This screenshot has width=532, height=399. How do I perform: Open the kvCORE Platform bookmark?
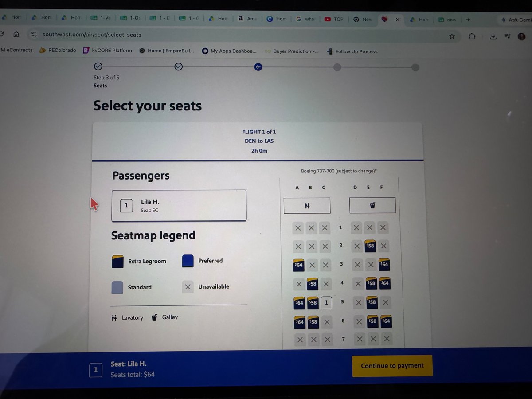(108, 51)
